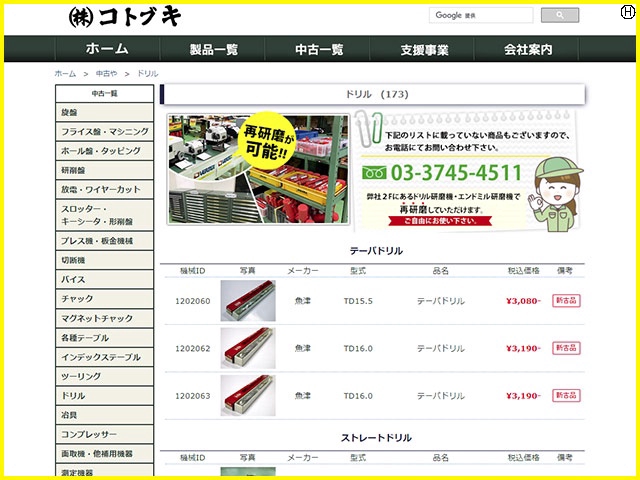Screen dimensions: 640x480
Task: Click the circled H icon in corner
Action: pyautogui.click(x=627, y=11)
